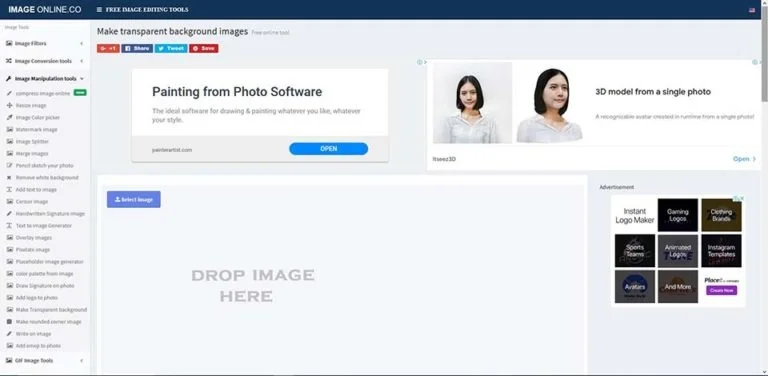Screen dimensions: 768x376
Task: Click the Tweet button
Action: 171,48
